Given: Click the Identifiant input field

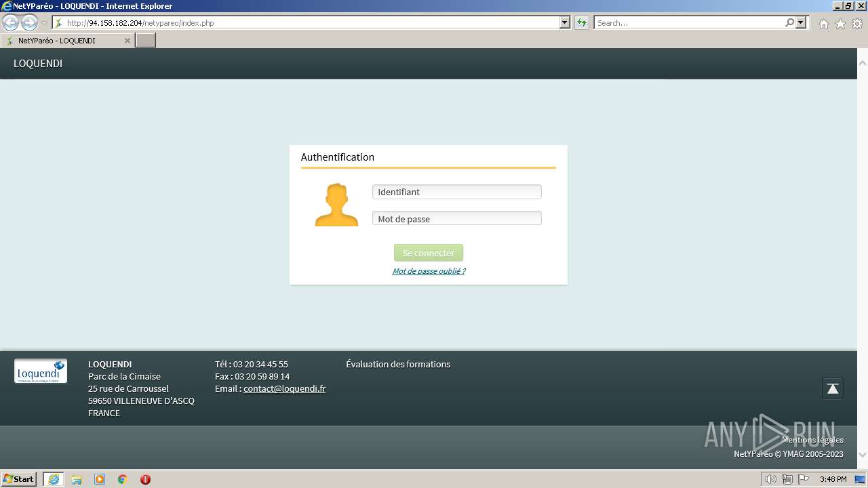Looking at the screenshot, I should tap(457, 192).
